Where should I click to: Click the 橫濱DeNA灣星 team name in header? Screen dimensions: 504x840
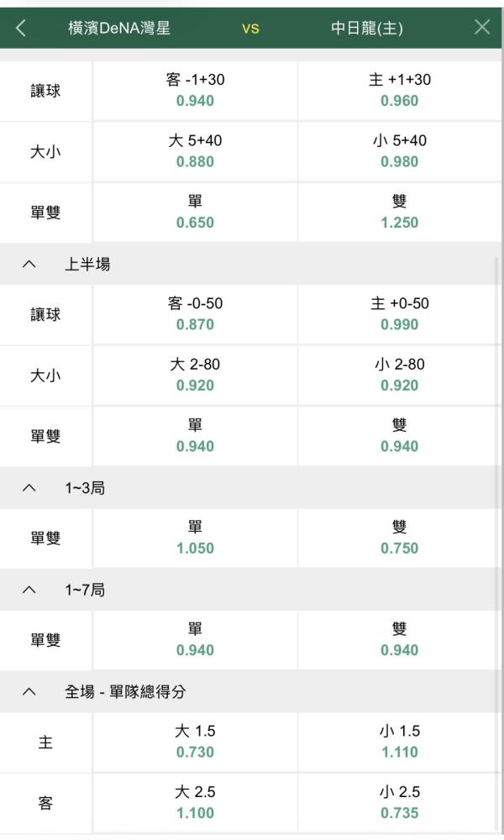[x=119, y=28]
